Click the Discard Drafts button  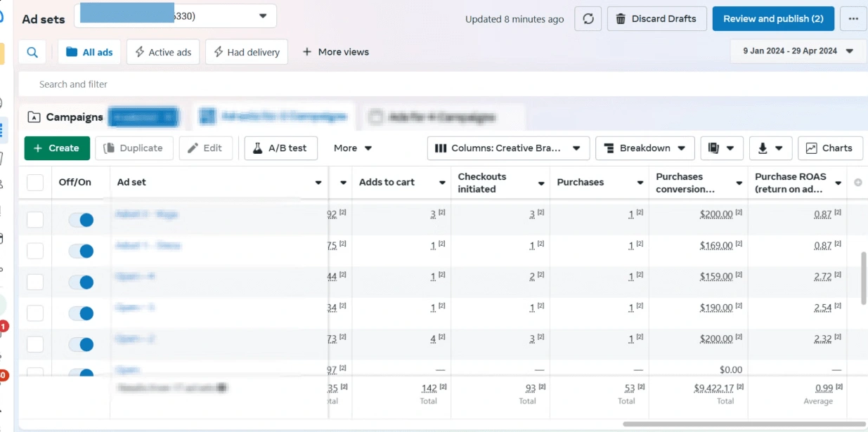(x=656, y=19)
